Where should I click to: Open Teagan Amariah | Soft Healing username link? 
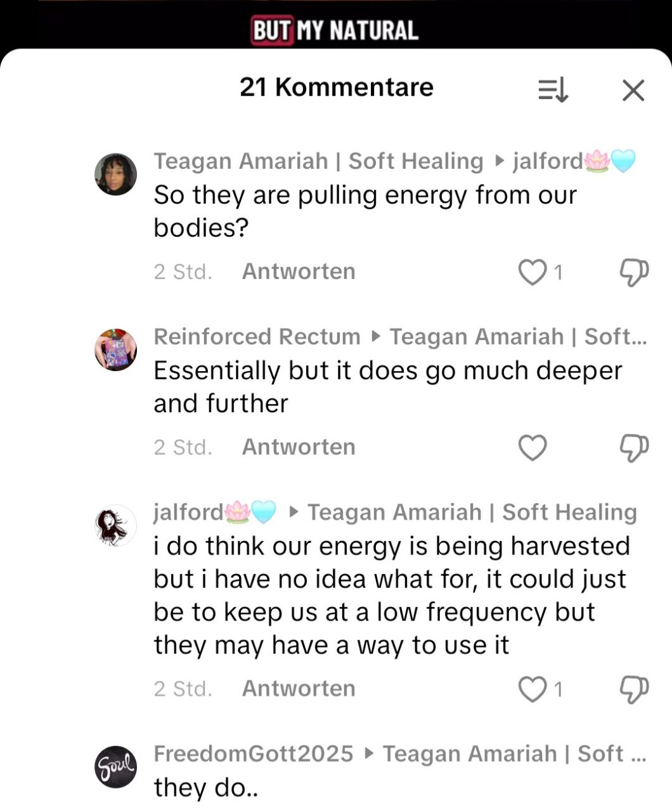318,161
